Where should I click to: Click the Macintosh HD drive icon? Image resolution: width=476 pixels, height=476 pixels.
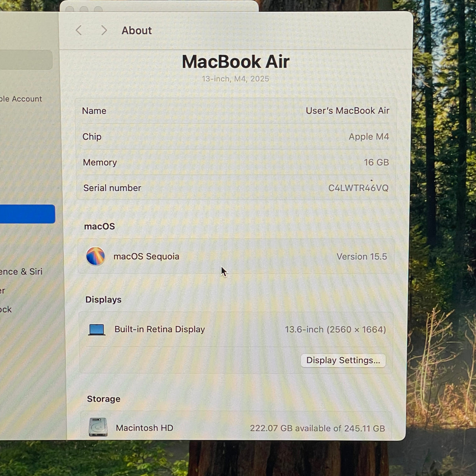[x=98, y=427]
